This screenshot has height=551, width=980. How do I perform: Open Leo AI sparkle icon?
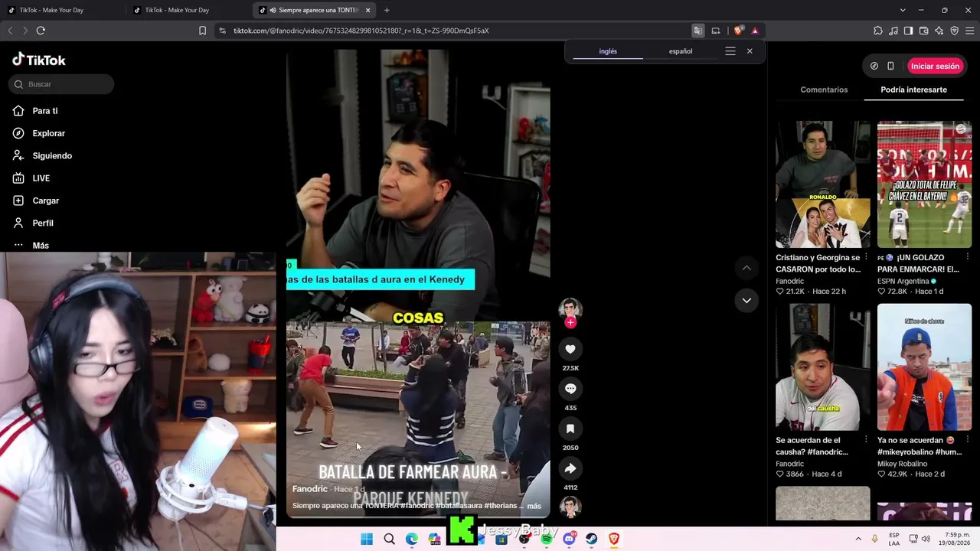(x=939, y=31)
